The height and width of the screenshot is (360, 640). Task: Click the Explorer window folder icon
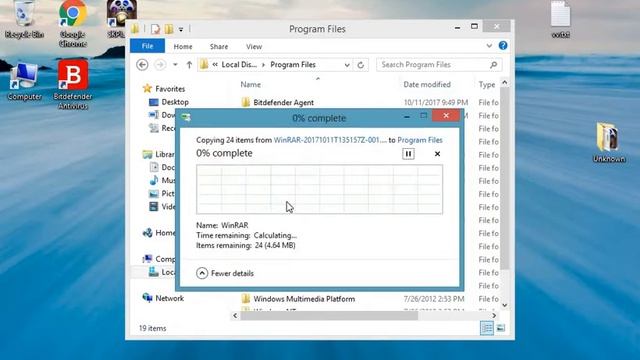pos(135,29)
